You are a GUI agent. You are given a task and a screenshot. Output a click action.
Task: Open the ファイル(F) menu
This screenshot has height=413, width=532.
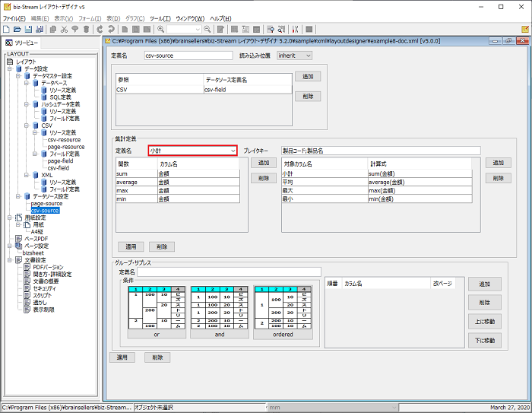coord(14,18)
